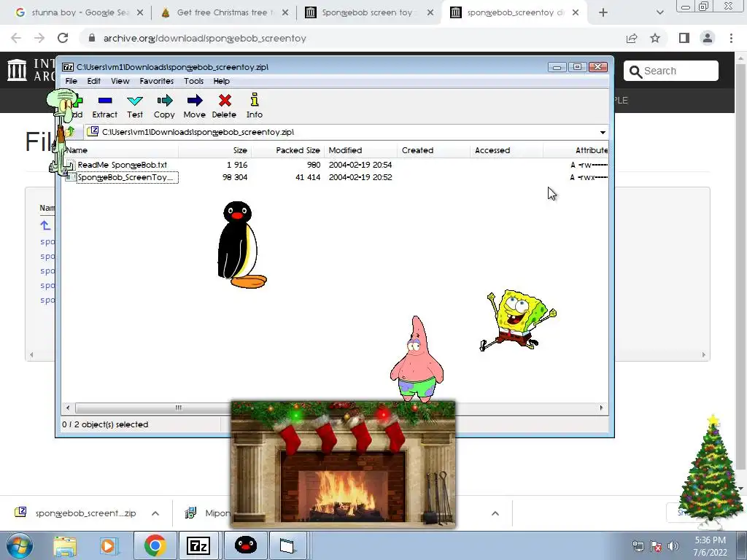Sort by the Modified column header
Viewport: 747px width, 560px height.
pos(360,150)
